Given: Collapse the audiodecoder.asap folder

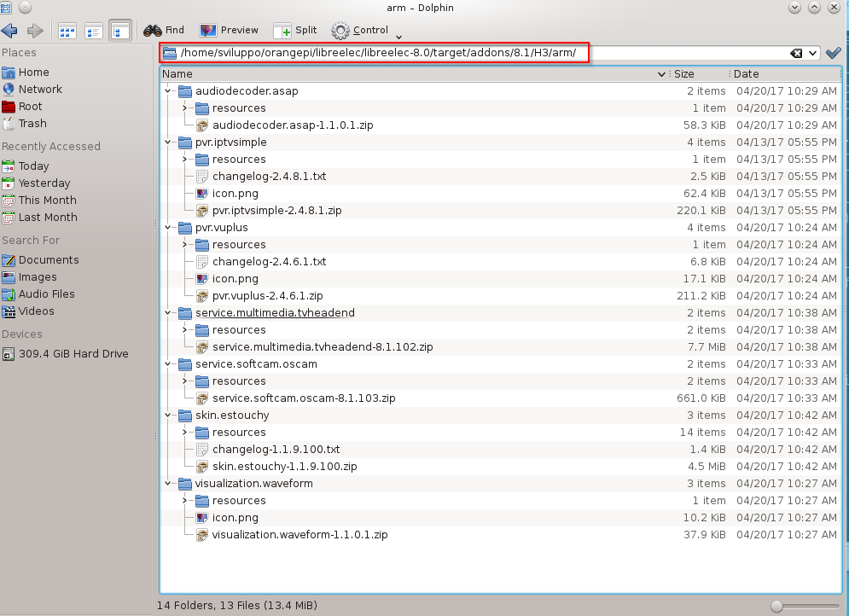Looking at the screenshot, I should pos(169,90).
